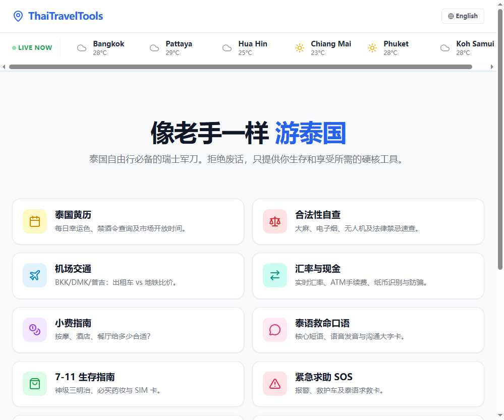The height and width of the screenshot is (420, 504).
Task: Open the ThaiTravelTools home link
Action: 65,16
